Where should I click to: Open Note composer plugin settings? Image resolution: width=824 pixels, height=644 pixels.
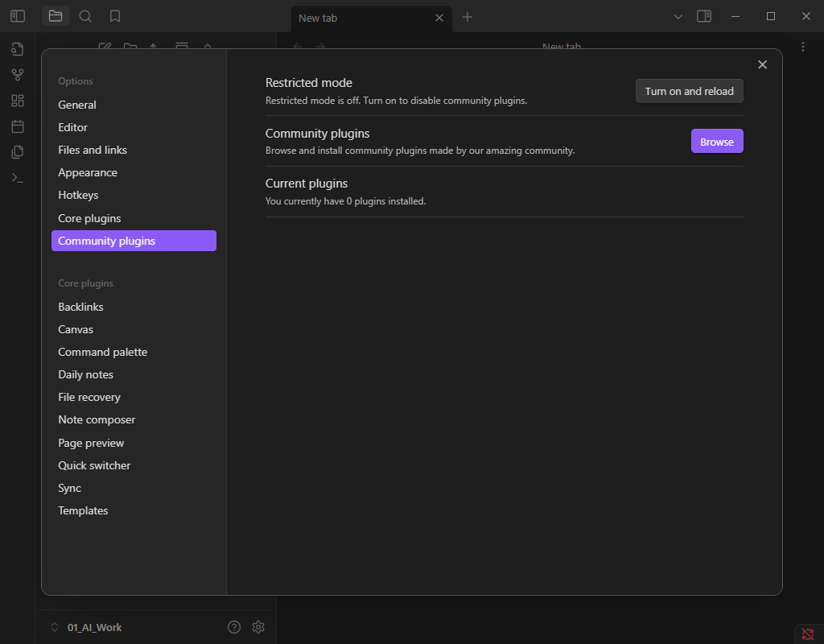coord(134,420)
